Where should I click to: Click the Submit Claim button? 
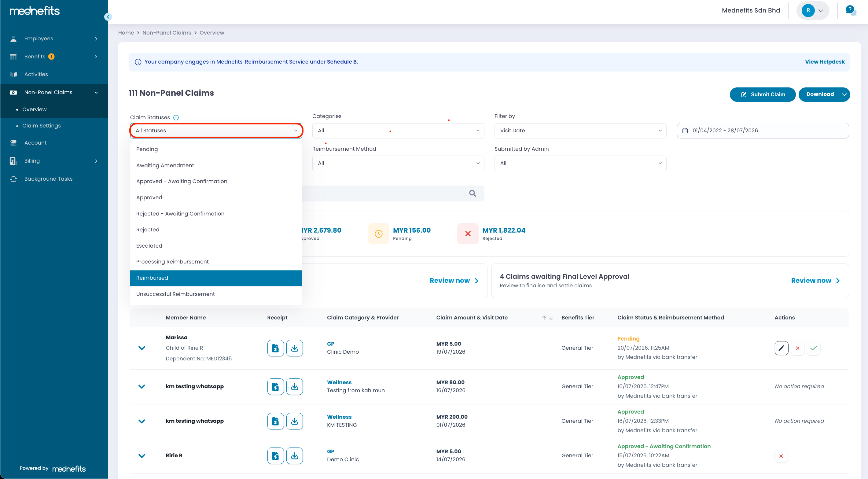coord(763,94)
